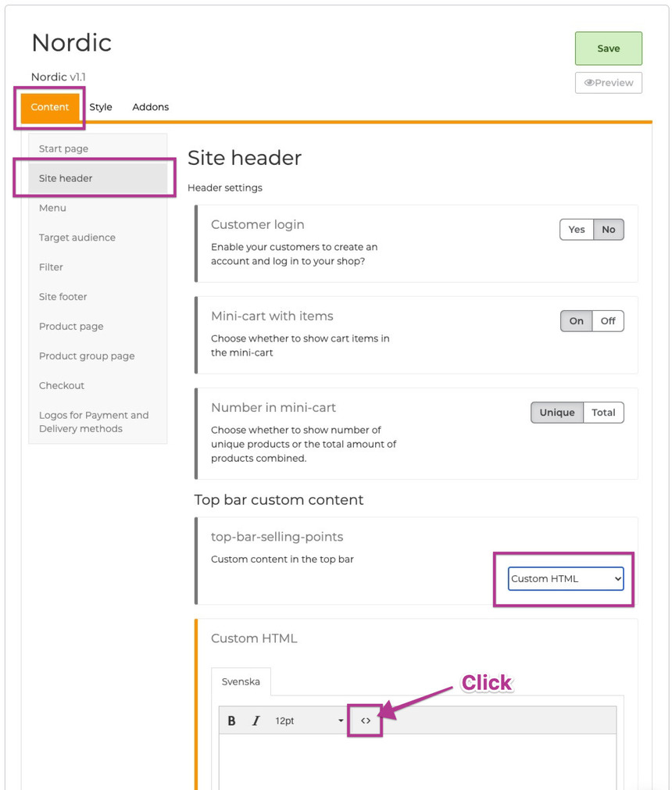Open Site footer settings in sidebar
The image size is (672, 790).
[x=63, y=297]
